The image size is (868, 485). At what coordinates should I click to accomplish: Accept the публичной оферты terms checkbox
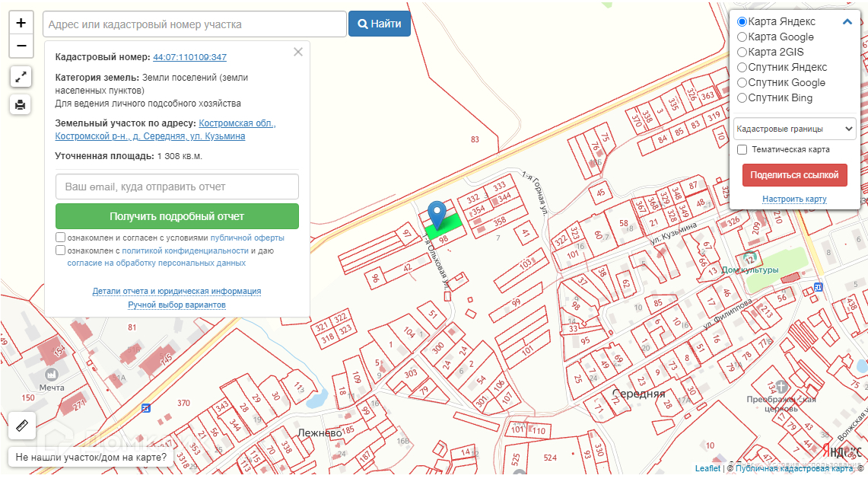[x=60, y=238]
